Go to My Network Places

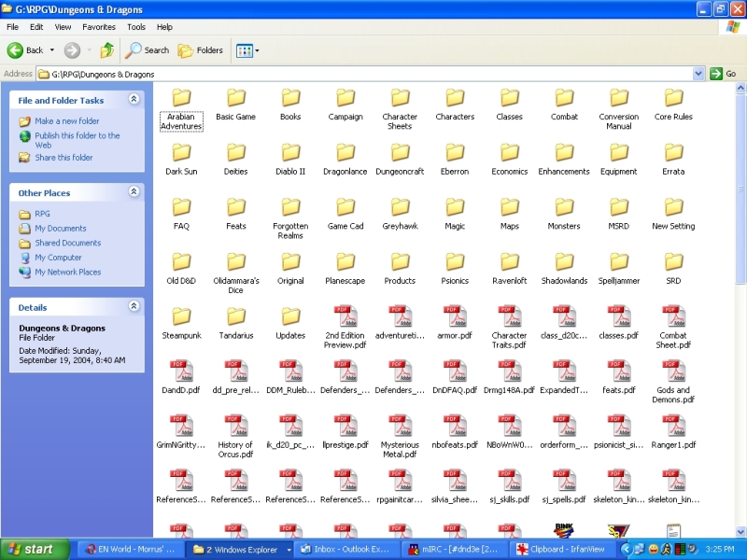pyautogui.click(x=67, y=272)
